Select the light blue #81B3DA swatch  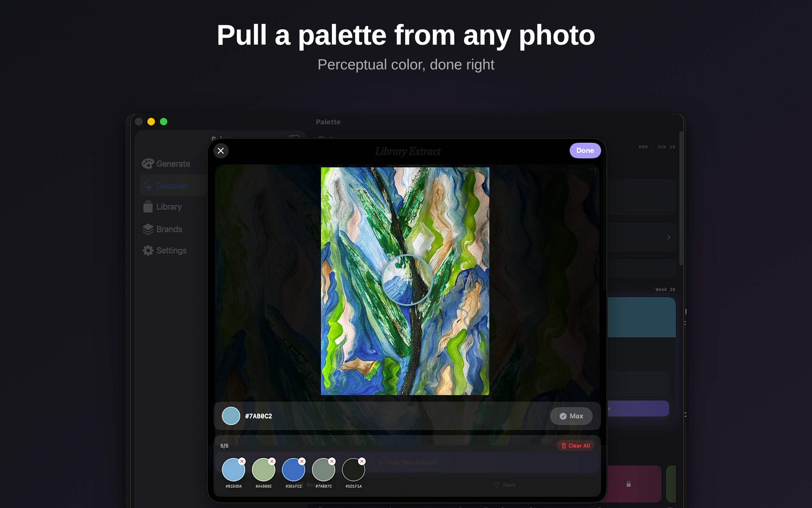tap(233, 470)
